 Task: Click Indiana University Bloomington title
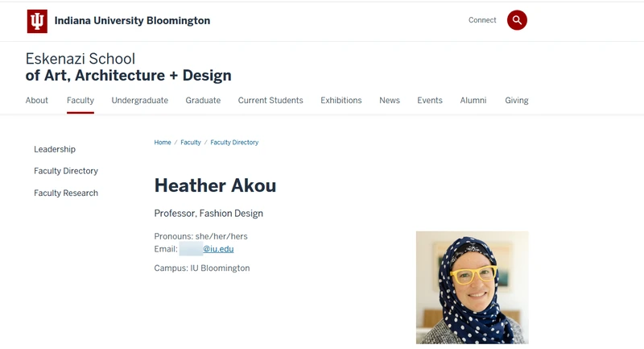(132, 21)
